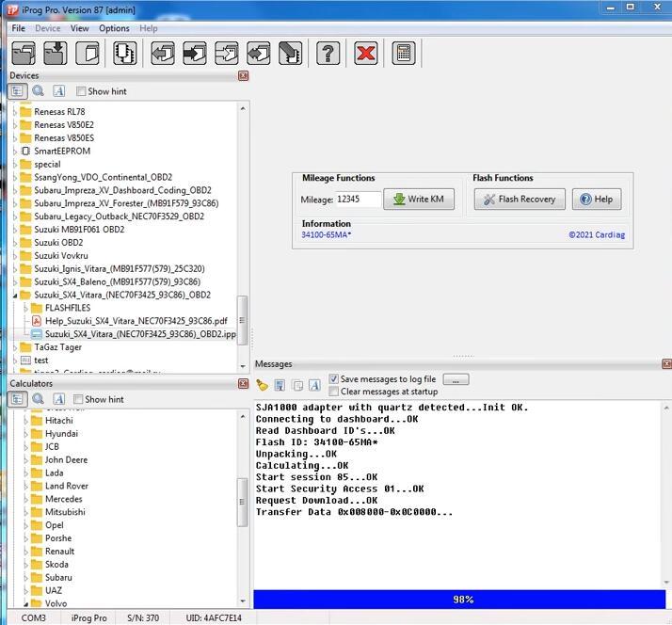The width and height of the screenshot is (672, 625).
Task: Expand the Hyundai calculators folder
Action: 25,434
